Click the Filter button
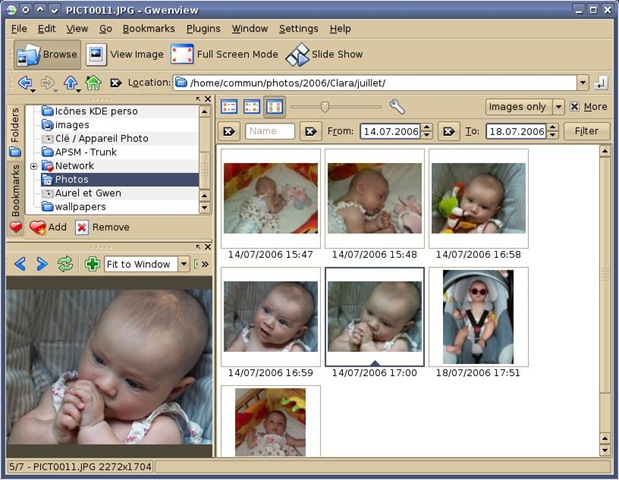Viewport: 619px width, 480px height. (586, 131)
